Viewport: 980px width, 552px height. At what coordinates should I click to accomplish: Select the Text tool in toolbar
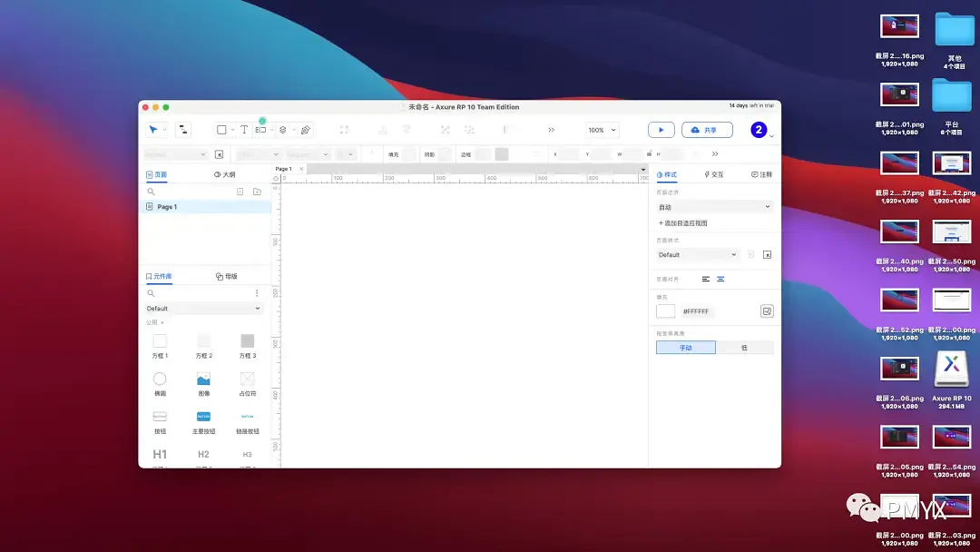point(244,130)
